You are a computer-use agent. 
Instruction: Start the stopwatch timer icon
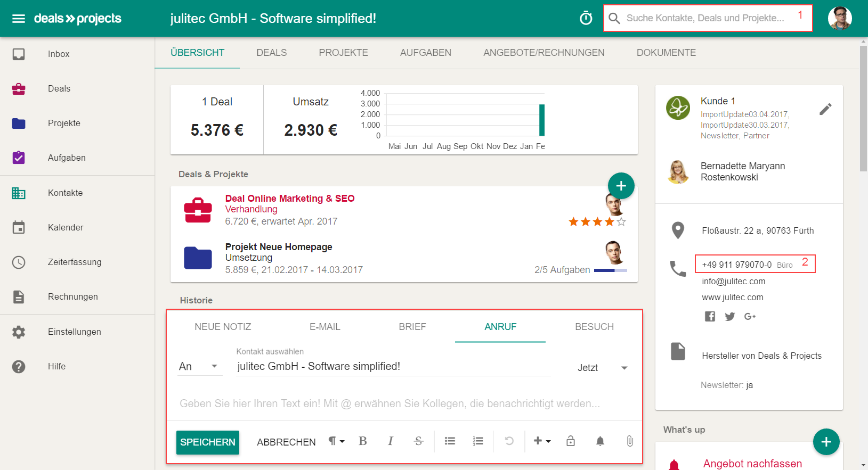[586, 18]
